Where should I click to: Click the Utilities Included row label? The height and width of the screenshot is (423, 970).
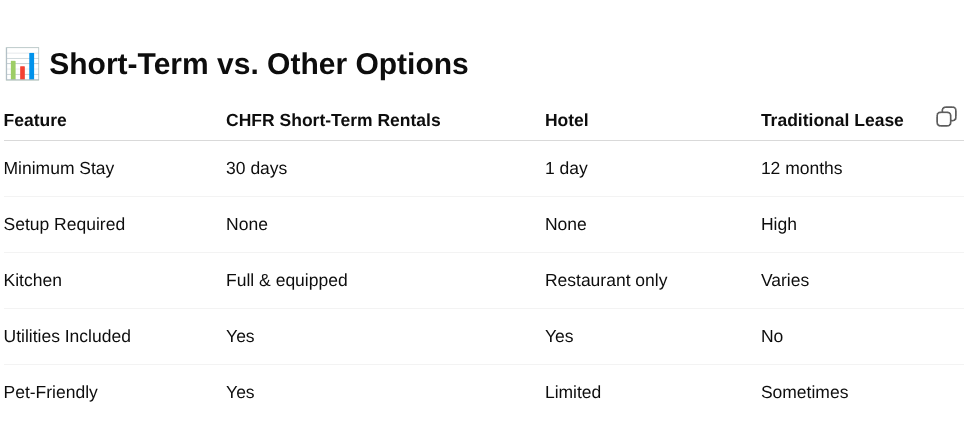[x=67, y=336]
